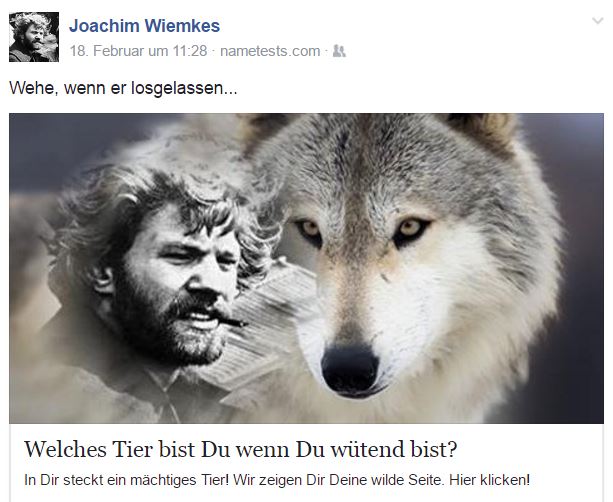Click the word 'wütend' in headline
The height and width of the screenshot is (502, 613).
click(368, 449)
